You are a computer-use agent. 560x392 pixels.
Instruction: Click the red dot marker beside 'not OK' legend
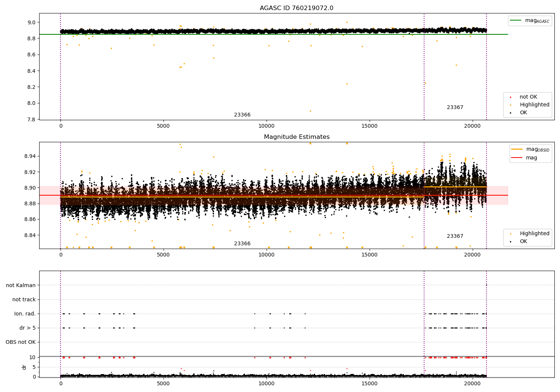(x=510, y=97)
